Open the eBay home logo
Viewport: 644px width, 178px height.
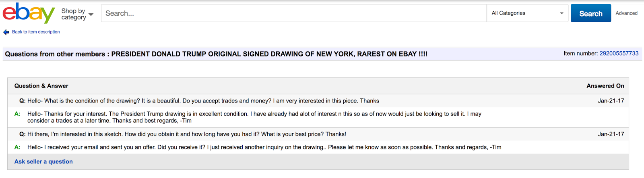29,13
